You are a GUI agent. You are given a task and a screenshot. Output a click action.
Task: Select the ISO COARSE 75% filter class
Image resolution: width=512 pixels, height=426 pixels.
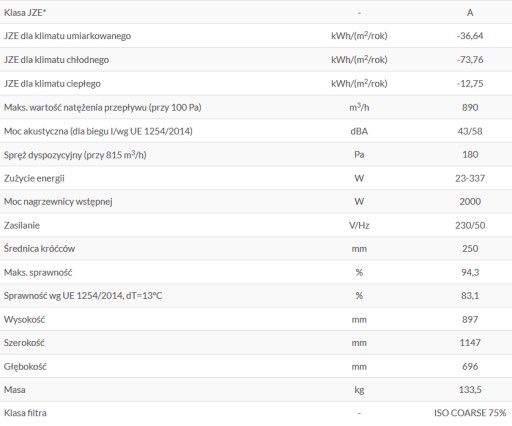tap(470, 413)
